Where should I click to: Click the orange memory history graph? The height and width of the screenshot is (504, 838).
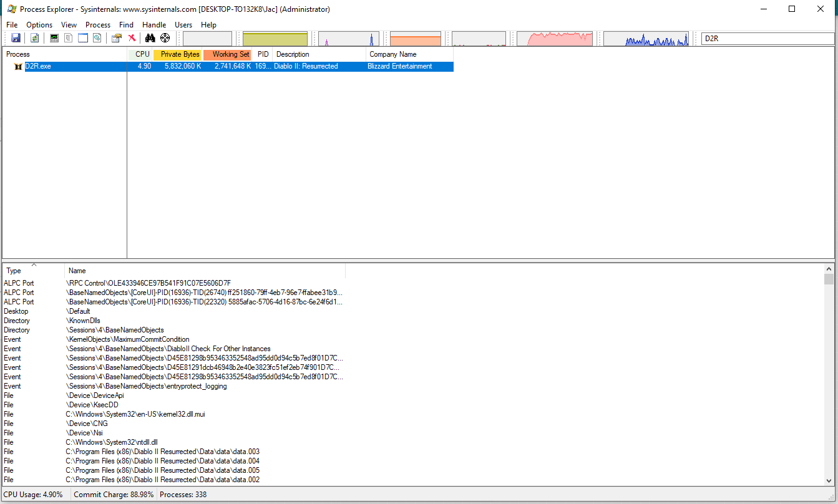click(416, 39)
